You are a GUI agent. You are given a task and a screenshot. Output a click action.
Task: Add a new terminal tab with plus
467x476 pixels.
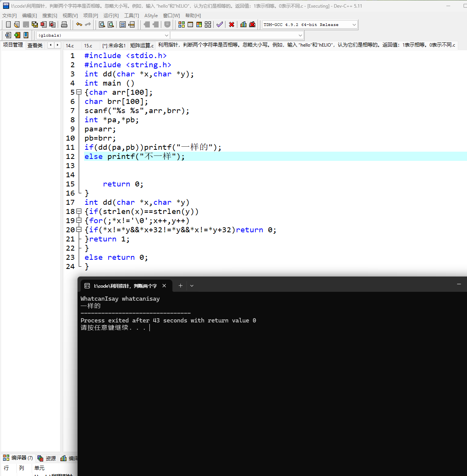pyautogui.click(x=180, y=286)
